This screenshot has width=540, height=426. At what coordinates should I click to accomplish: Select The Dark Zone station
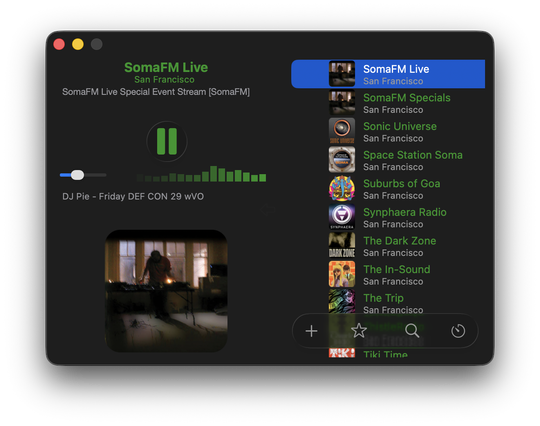[x=388, y=246]
